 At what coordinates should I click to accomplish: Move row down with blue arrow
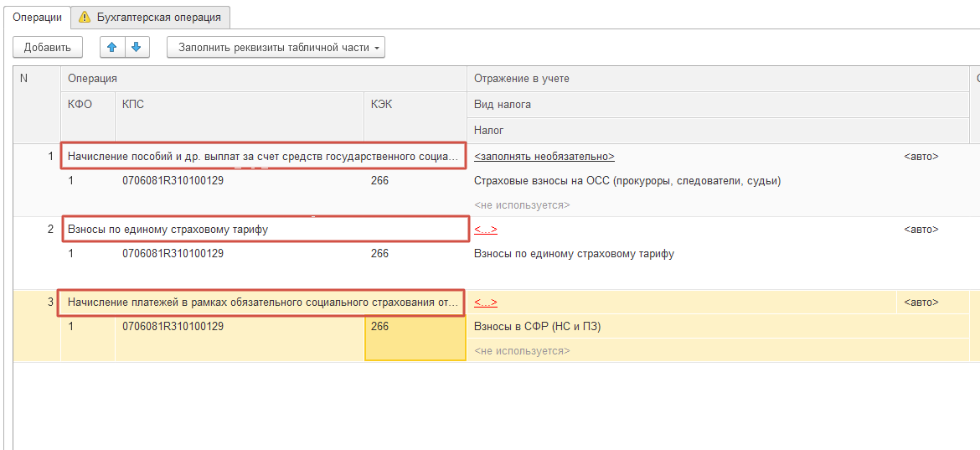[x=137, y=48]
